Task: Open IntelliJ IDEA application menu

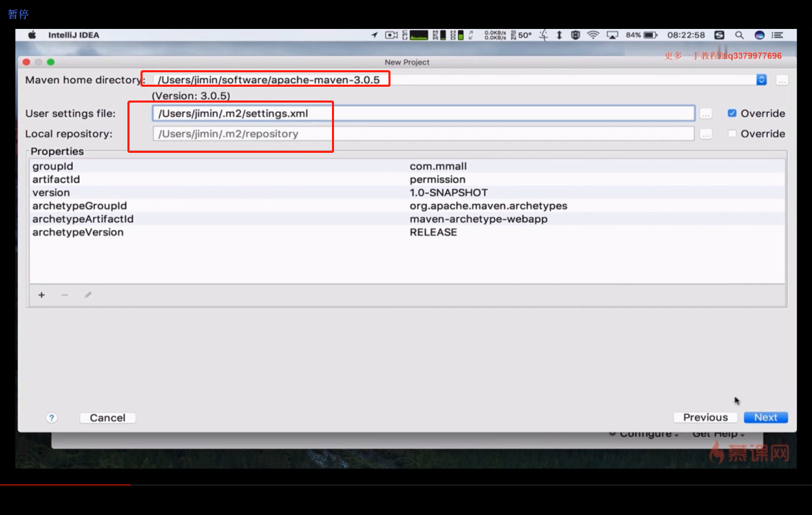Action: click(74, 35)
